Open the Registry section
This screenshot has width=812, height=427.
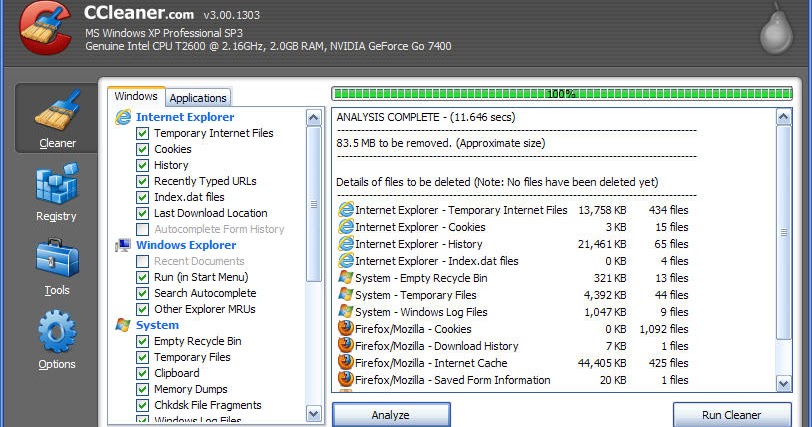point(56,192)
